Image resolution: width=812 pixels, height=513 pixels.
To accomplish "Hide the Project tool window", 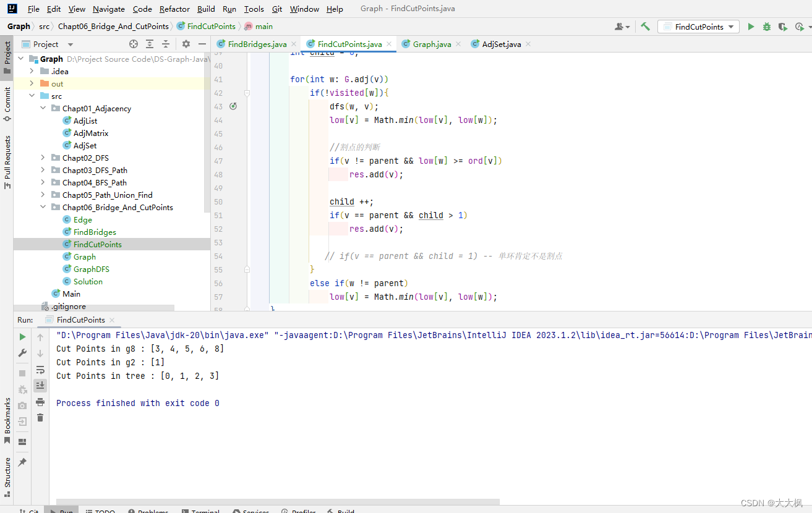I will point(202,44).
